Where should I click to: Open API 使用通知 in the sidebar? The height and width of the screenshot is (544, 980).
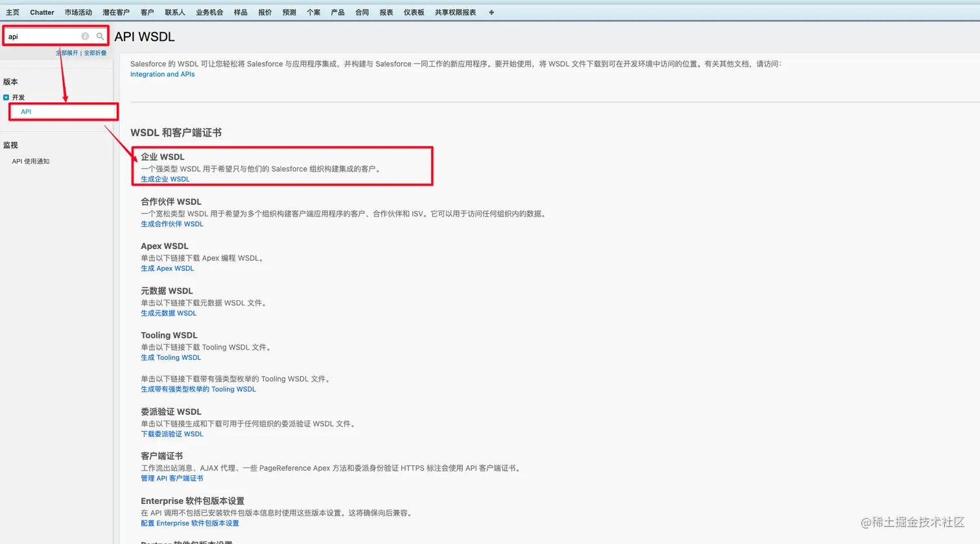(30, 161)
